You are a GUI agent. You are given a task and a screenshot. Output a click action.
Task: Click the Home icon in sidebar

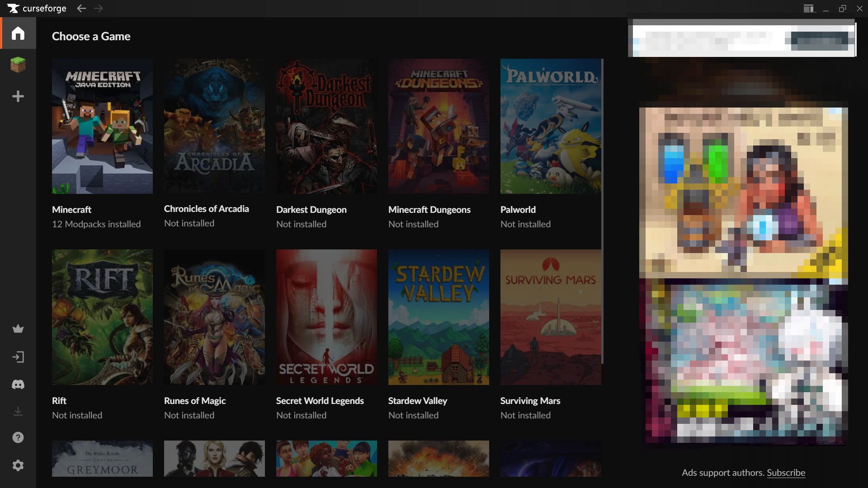[x=18, y=33]
